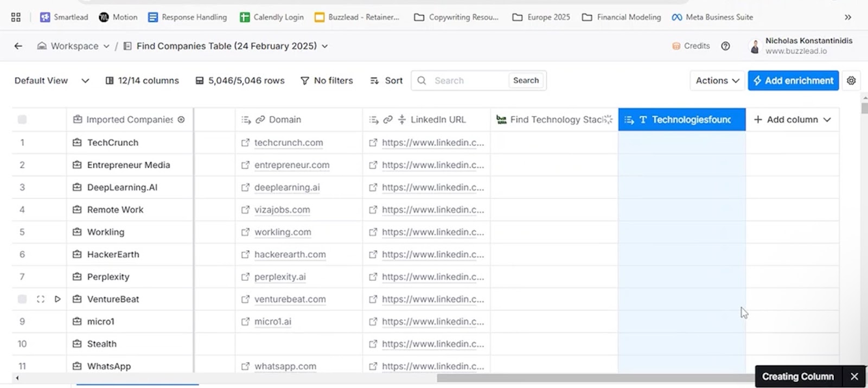Open the browser apps grid icon

point(16,17)
